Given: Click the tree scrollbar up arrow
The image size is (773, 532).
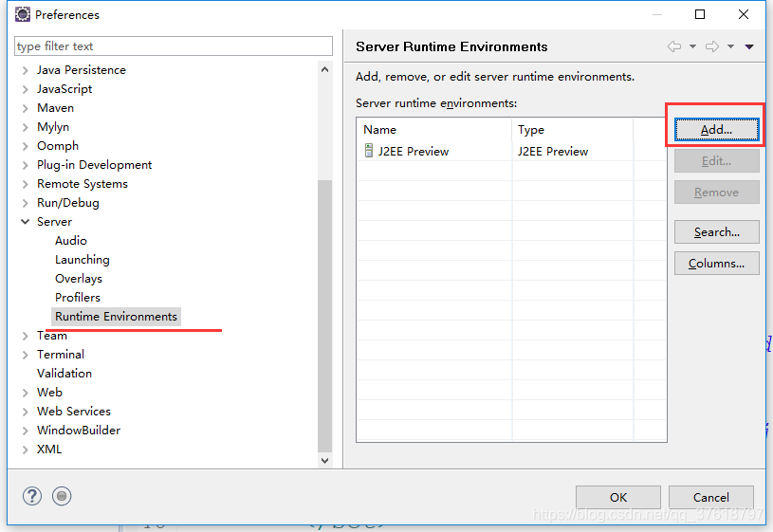Looking at the screenshot, I should 324,69.
